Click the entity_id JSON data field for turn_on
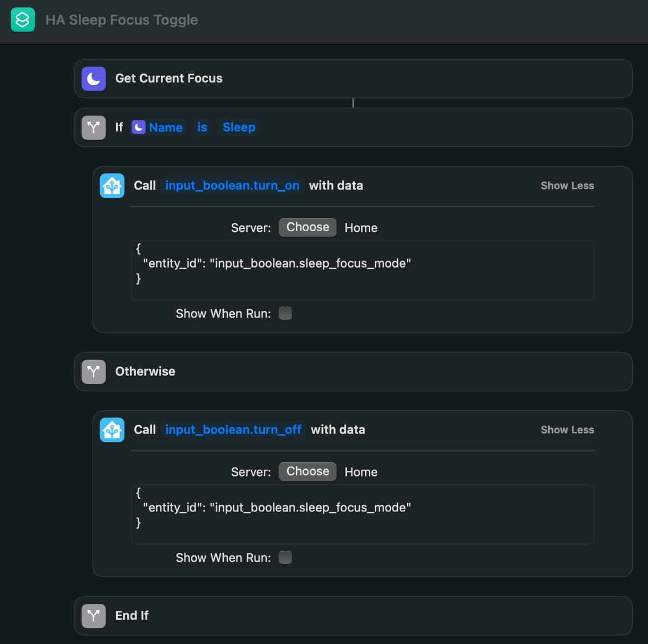This screenshot has height=644, width=648. (363, 270)
